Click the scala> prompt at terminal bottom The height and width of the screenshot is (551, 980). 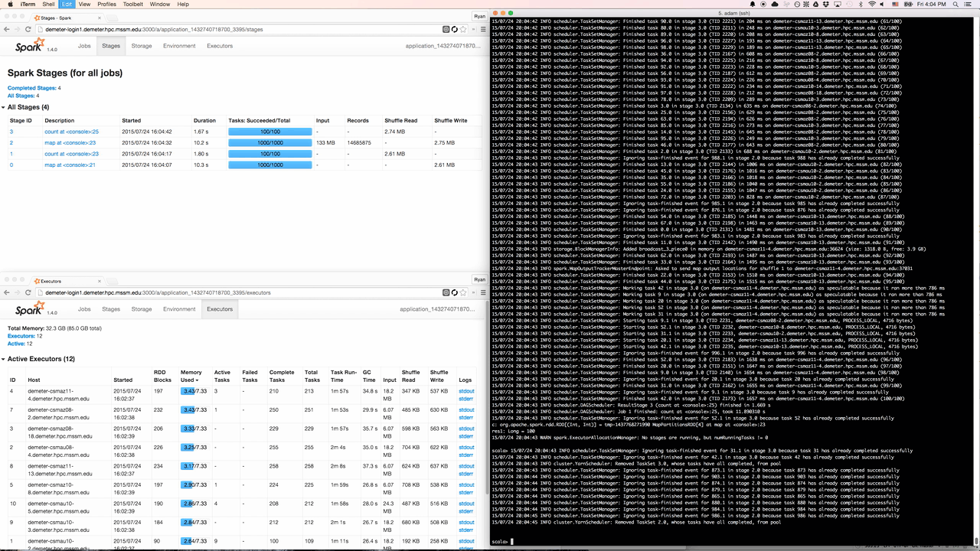pos(501,541)
